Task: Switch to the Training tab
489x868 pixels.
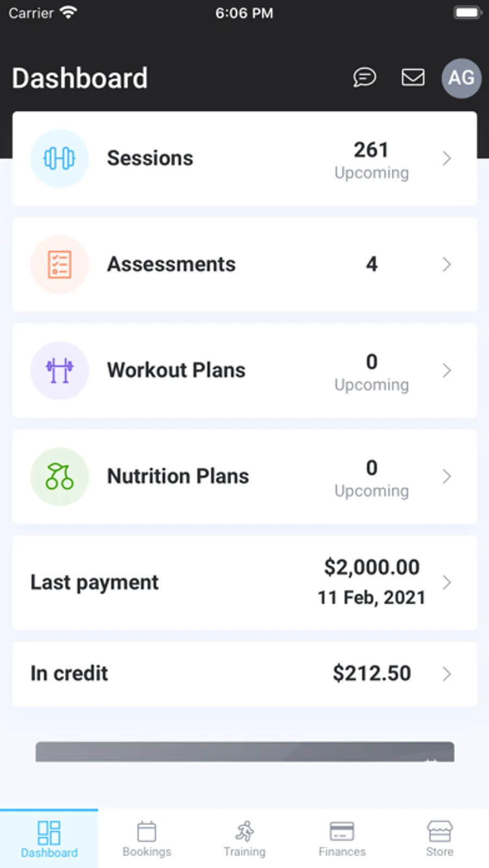Action: [x=244, y=839]
